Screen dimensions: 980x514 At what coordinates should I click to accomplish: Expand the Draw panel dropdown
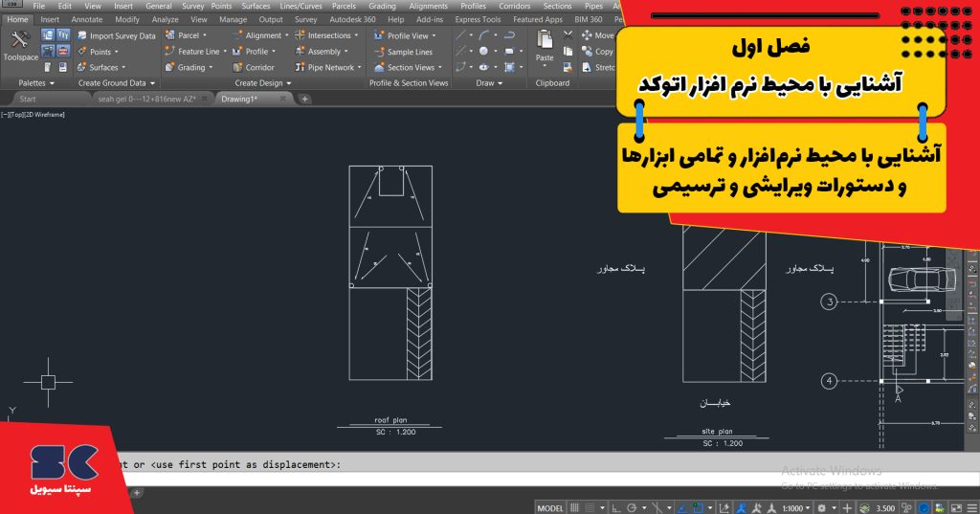pos(489,83)
